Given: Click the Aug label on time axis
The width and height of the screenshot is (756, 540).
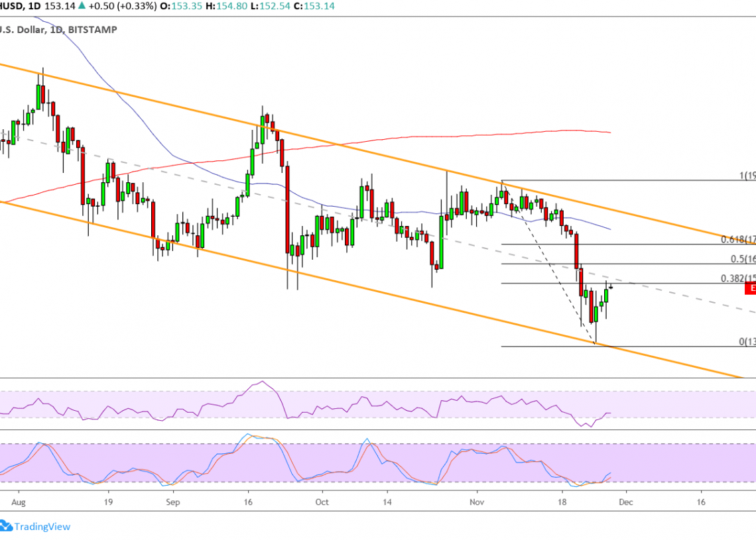Looking at the screenshot, I should point(19,502).
